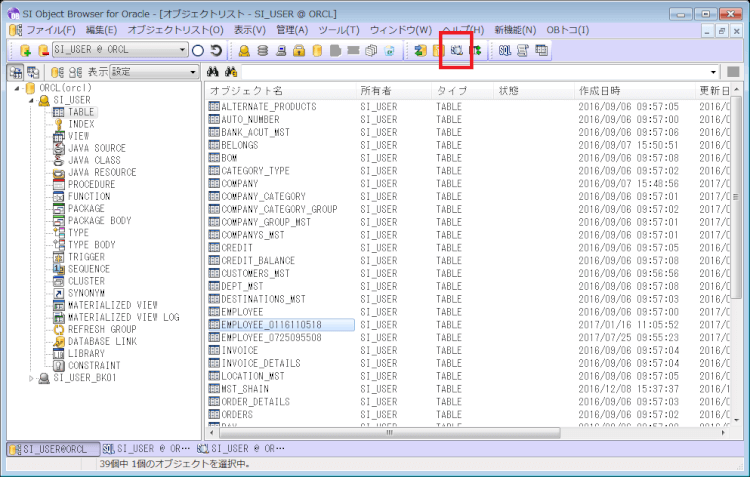Click the circular refresh arrow icon
Screen dimensions: 750x477
click(216, 50)
